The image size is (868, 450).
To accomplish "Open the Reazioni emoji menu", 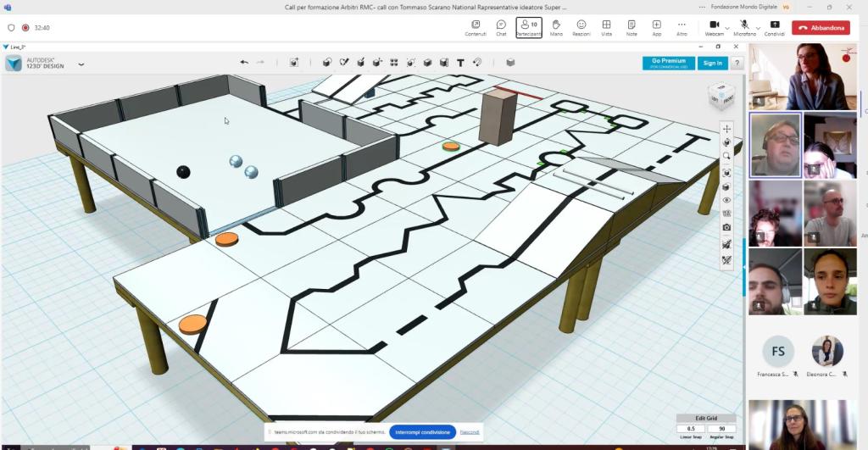I will click(x=581, y=28).
